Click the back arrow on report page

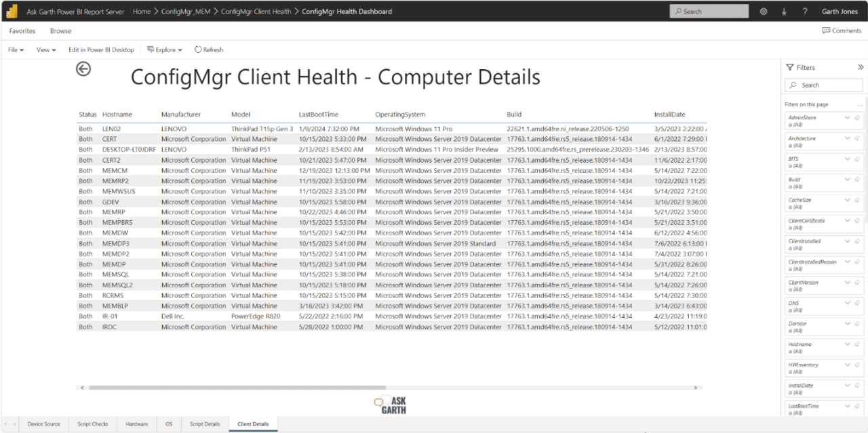pyautogui.click(x=83, y=68)
